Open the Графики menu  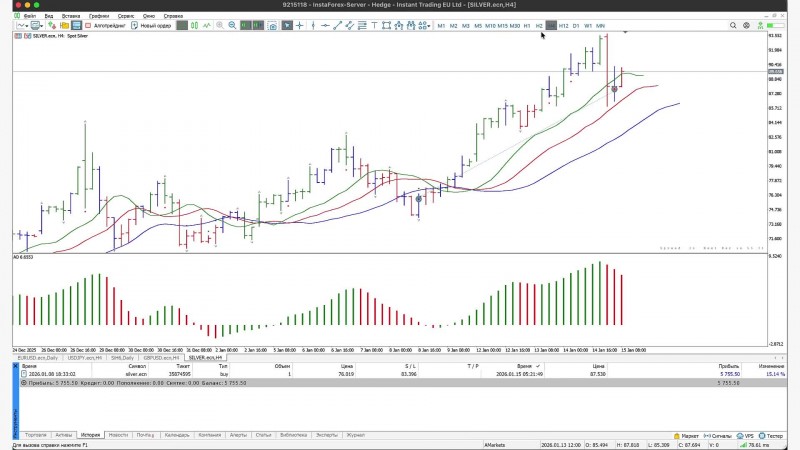coord(98,16)
